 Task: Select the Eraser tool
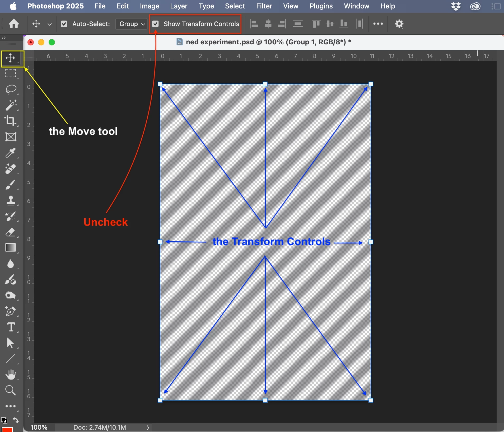(x=11, y=232)
